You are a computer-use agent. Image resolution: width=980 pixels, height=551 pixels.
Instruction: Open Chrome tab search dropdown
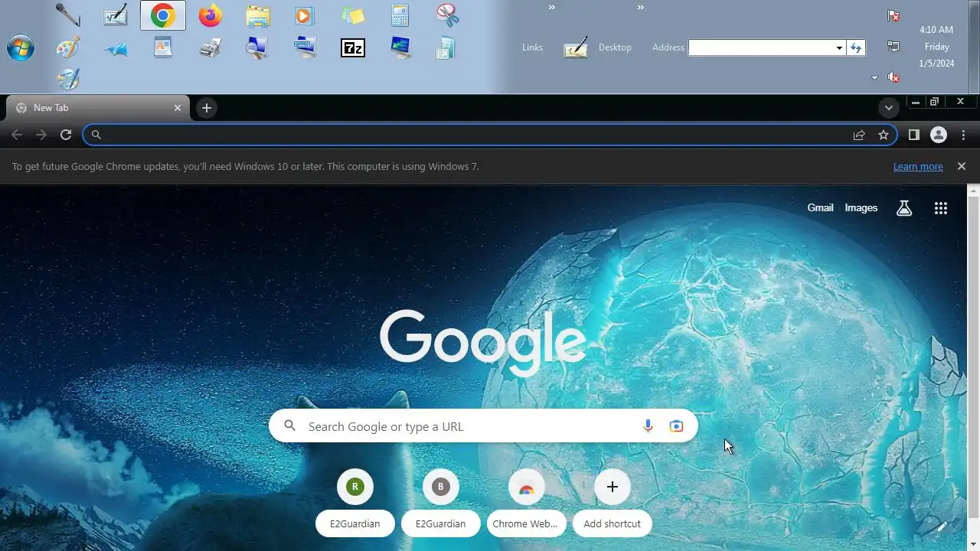(888, 108)
